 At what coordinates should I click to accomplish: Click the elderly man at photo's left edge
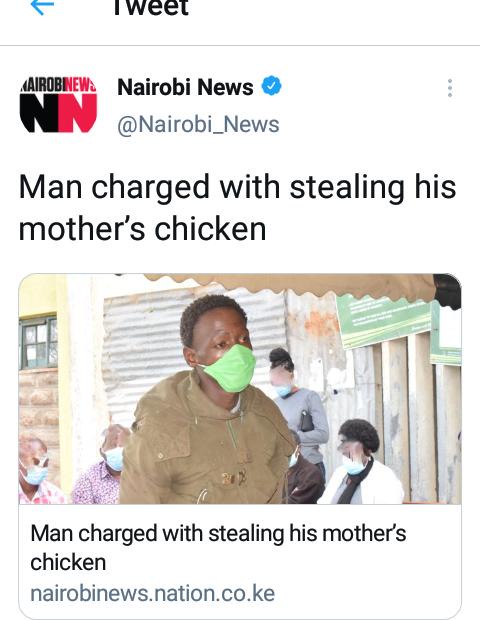click(36, 470)
